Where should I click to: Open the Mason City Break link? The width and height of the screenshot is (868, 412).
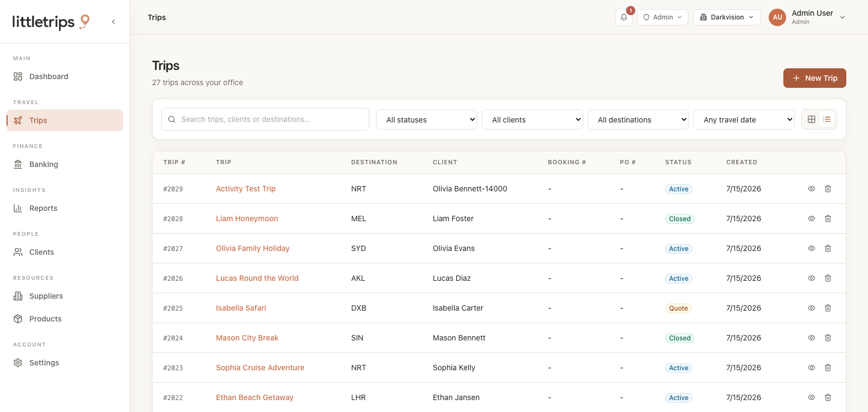247,338
